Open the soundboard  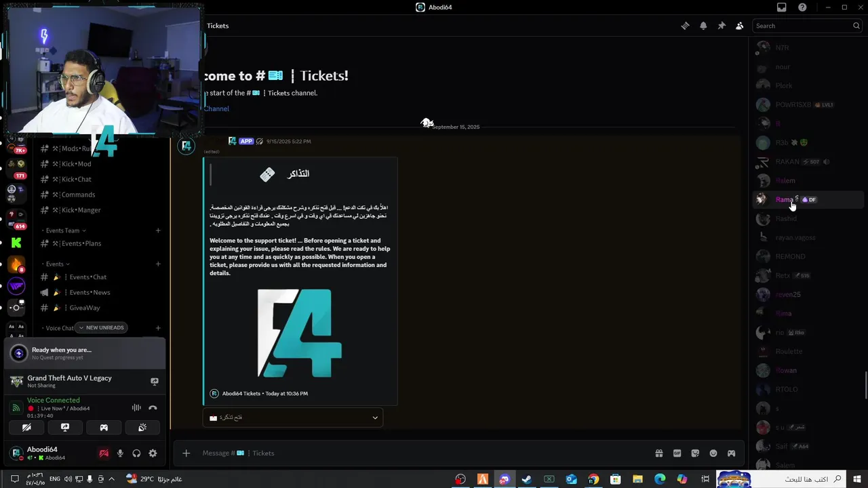142,428
